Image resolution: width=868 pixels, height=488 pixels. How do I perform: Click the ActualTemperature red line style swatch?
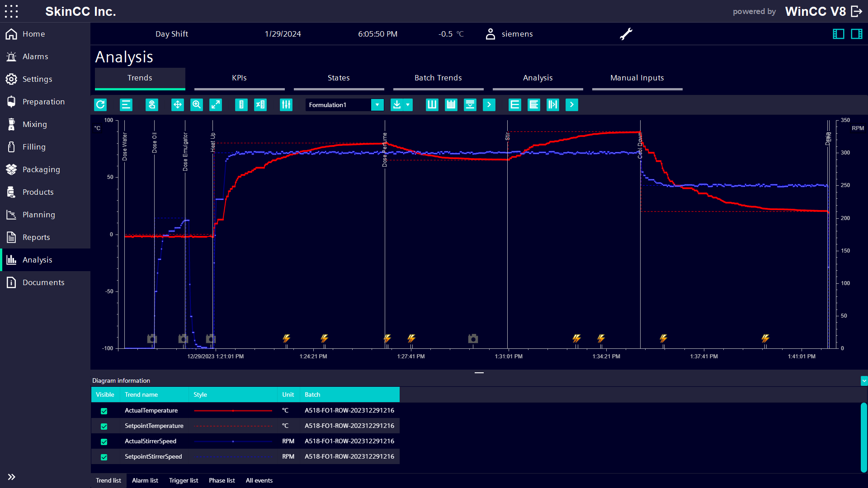(x=233, y=411)
